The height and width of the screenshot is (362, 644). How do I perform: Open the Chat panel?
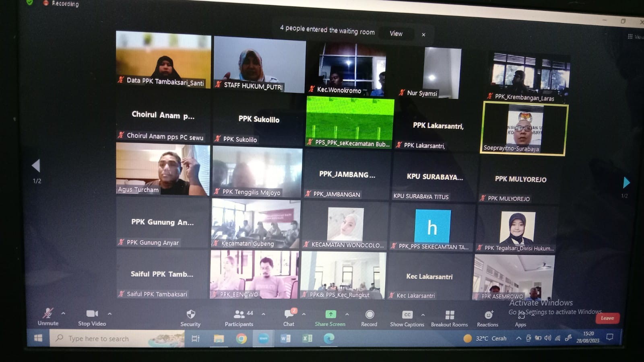289,314
